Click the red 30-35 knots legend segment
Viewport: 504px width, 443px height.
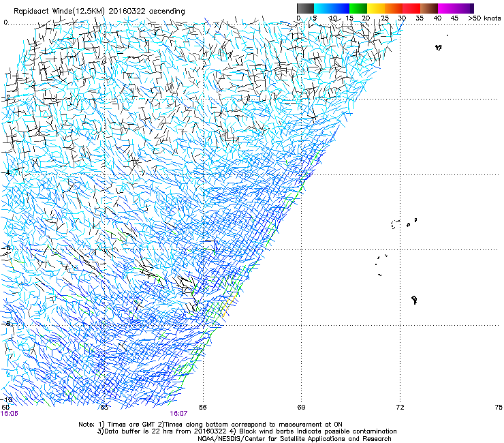click(x=411, y=8)
